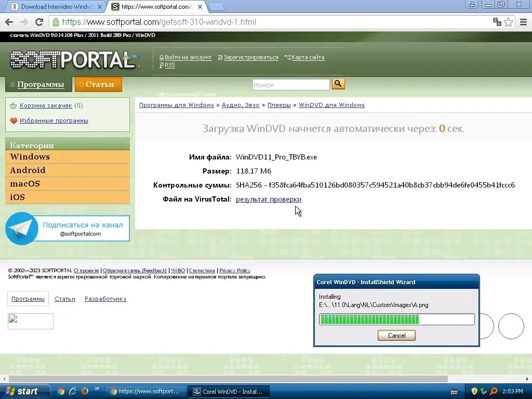Expand quick launch overflow chevron
532x399 pixels.
tap(97, 389)
